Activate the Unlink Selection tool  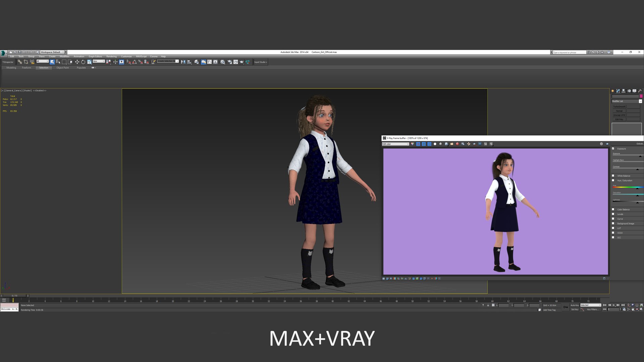[x=26, y=62]
